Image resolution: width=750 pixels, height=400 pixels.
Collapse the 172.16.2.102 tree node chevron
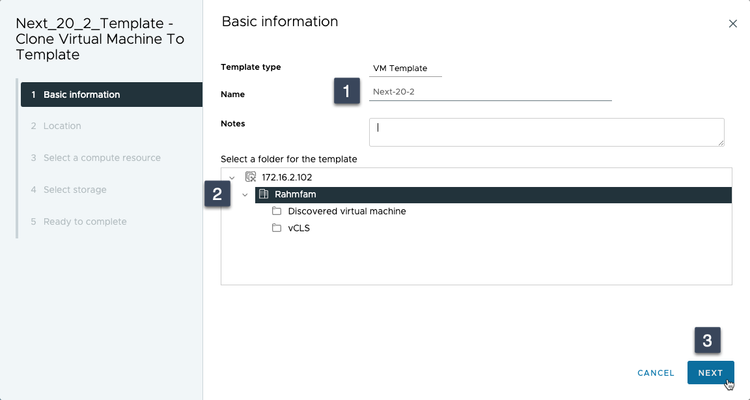click(232, 177)
